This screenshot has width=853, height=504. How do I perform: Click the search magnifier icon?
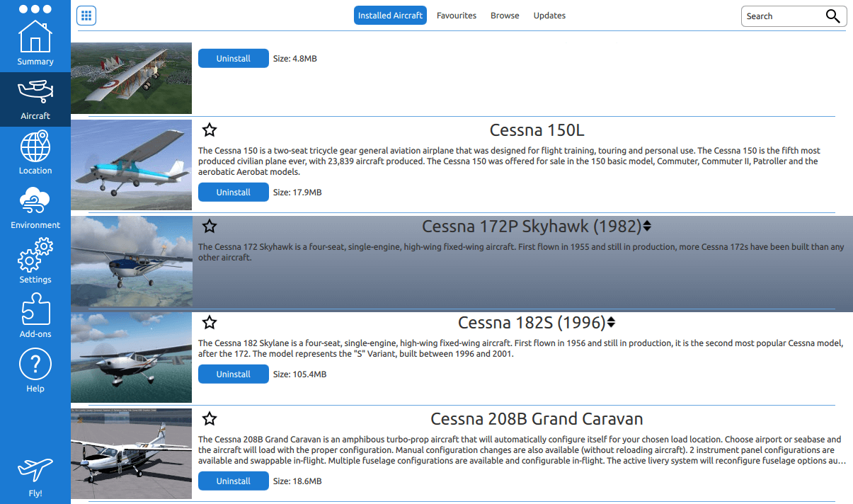833,16
